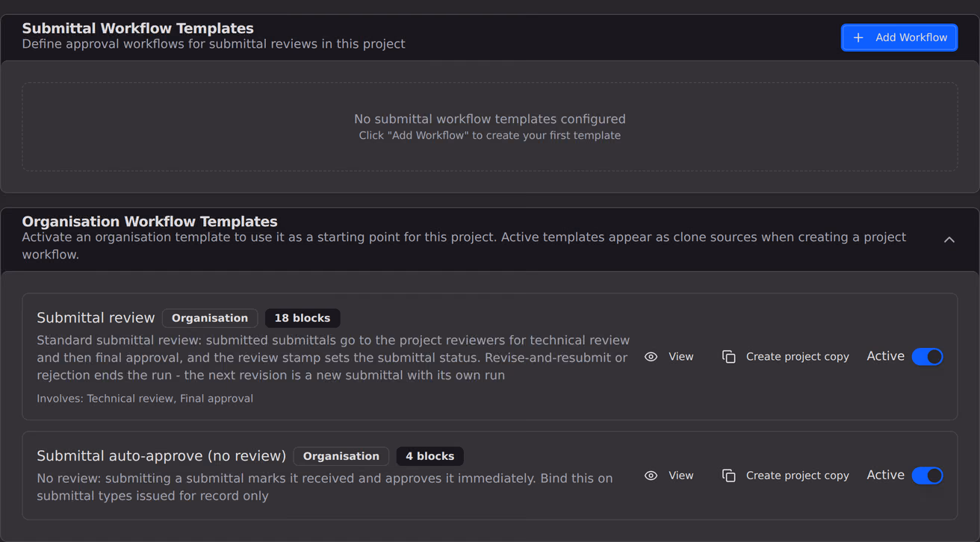Create project copy of Submittal review
980x542 pixels.
(x=786, y=357)
